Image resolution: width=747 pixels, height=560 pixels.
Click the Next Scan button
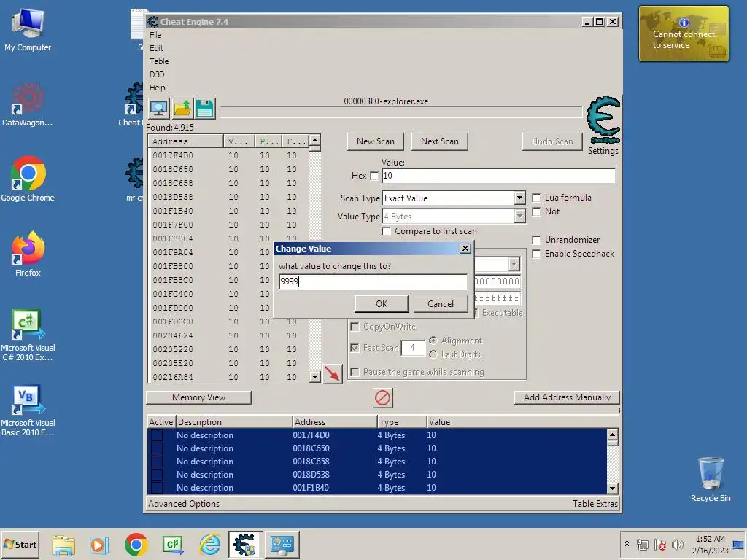[x=440, y=141]
